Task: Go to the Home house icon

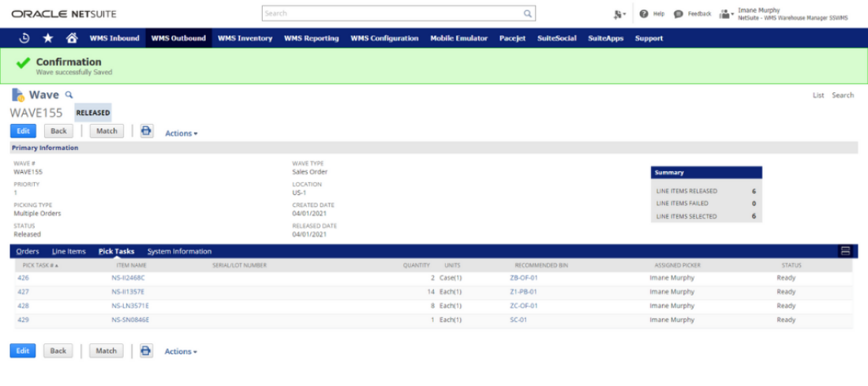Action: (71, 38)
